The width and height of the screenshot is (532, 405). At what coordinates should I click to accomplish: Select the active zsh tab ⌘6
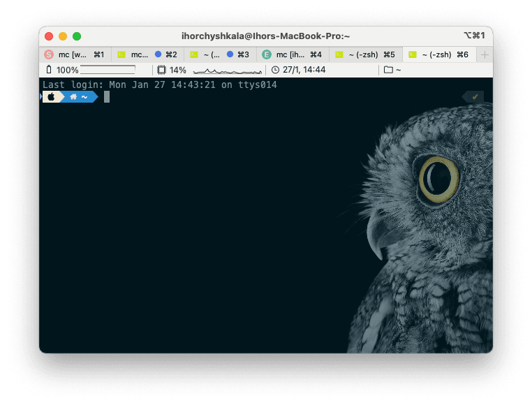point(440,54)
